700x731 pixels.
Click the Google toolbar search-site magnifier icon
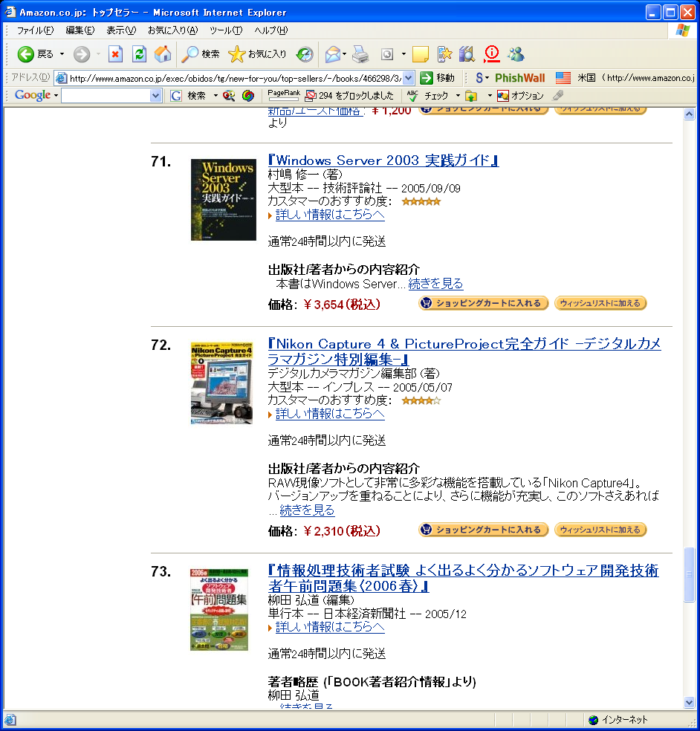pyautogui.click(x=229, y=96)
